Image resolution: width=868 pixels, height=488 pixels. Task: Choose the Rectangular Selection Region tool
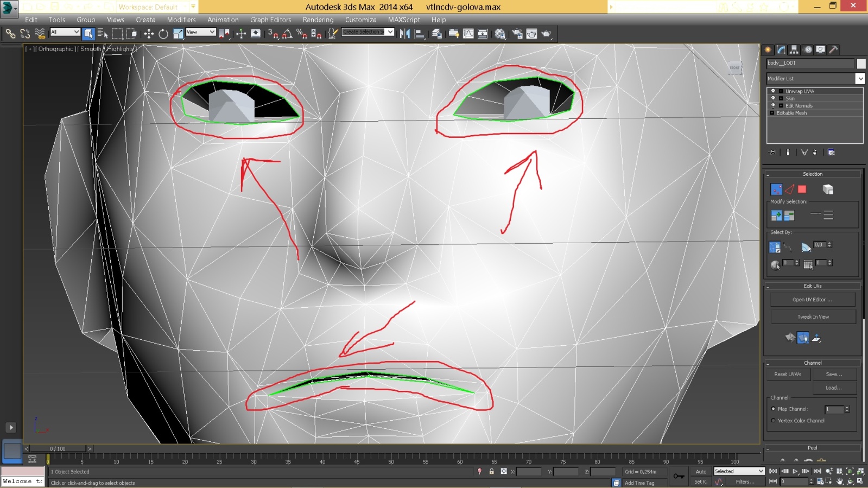pyautogui.click(x=117, y=34)
